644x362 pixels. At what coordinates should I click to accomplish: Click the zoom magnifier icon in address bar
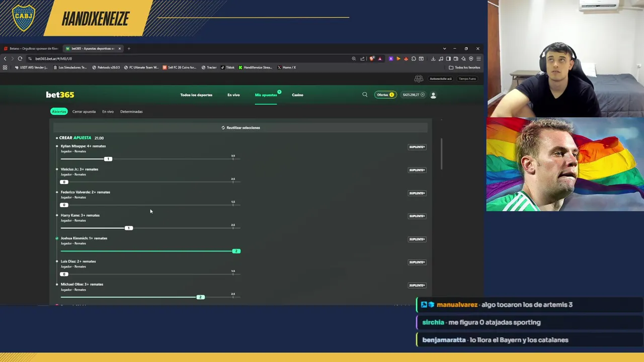coord(354,59)
